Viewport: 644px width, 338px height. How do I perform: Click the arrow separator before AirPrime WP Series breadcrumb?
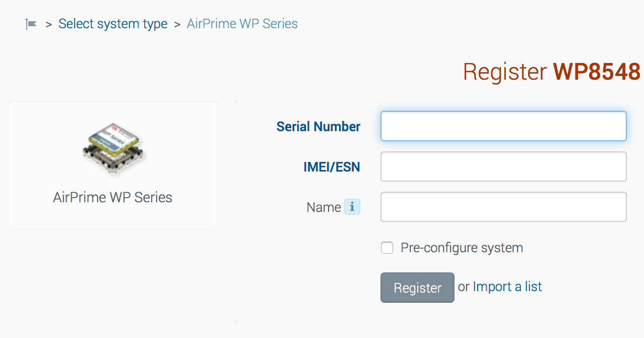177,24
